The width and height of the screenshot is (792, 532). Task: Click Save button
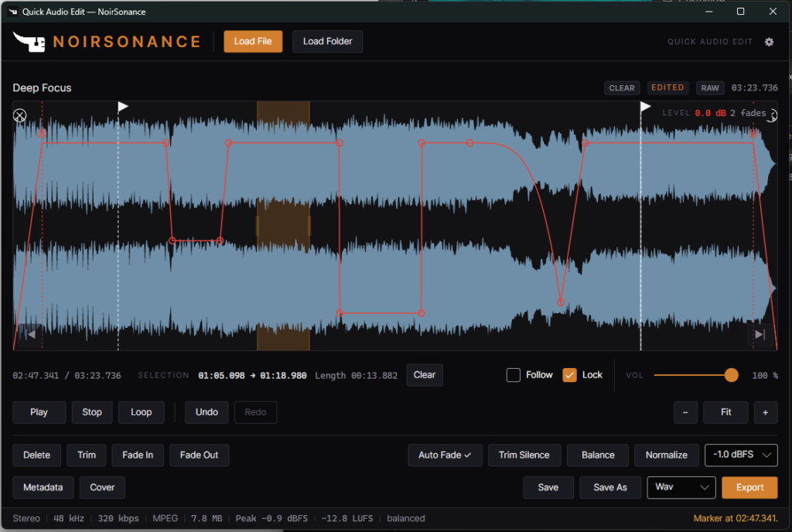point(548,488)
